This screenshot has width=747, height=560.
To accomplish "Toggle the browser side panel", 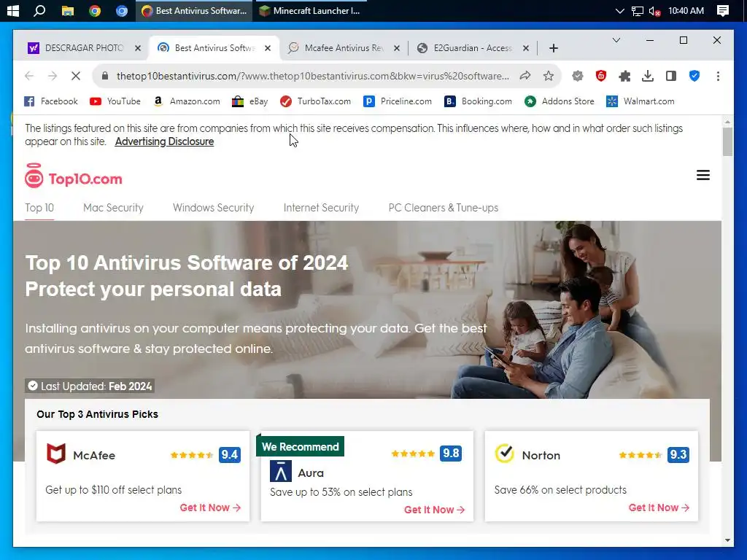I will [x=671, y=76].
